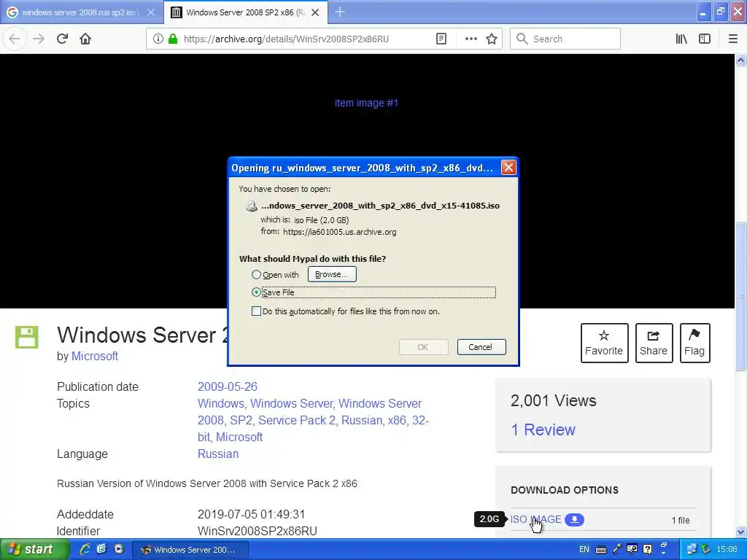The width and height of the screenshot is (747, 560).
Task: Check 'Do this automatically for files like this'
Action: [256, 311]
